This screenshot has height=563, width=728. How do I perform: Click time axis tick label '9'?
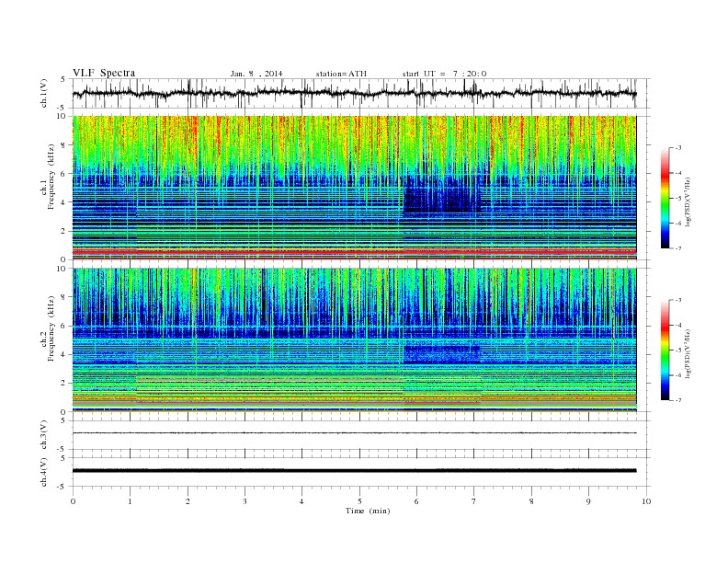[589, 501]
